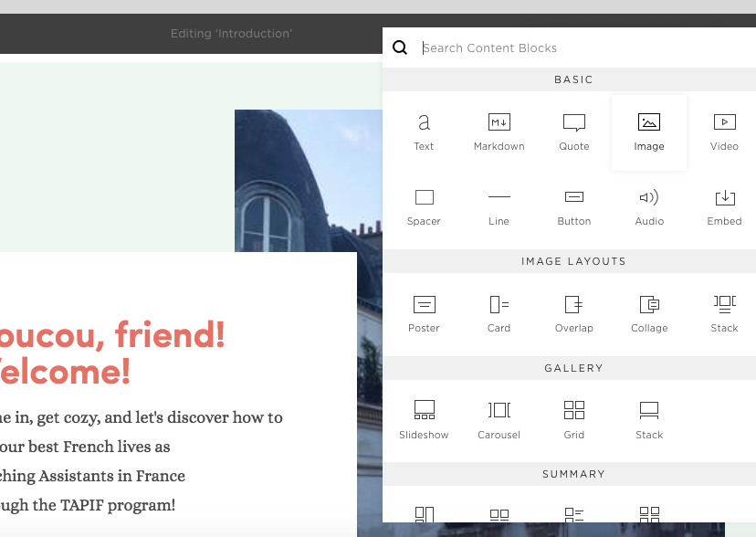The width and height of the screenshot is (756, 537).
Task: Click the 'get cozy' paragraph line
Action: tap(142, 417)
